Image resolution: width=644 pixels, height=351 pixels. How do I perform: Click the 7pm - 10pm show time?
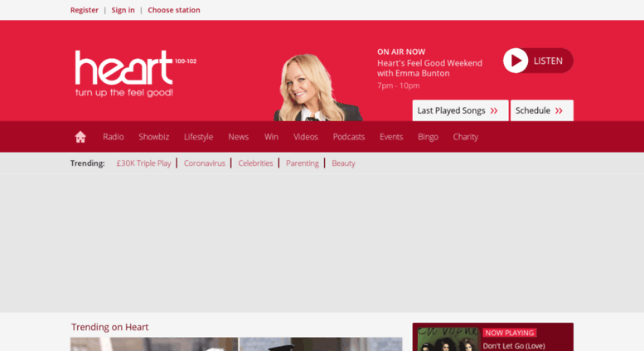click(399, 85)
